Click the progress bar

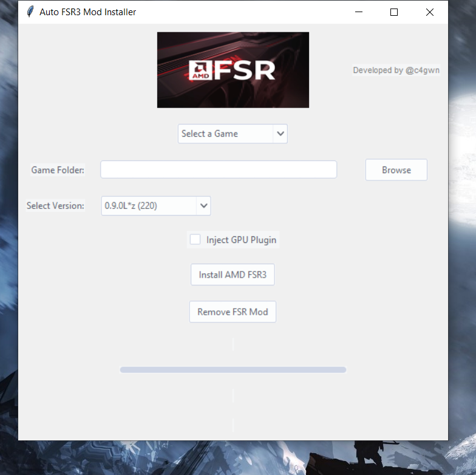tap(233, 369)
